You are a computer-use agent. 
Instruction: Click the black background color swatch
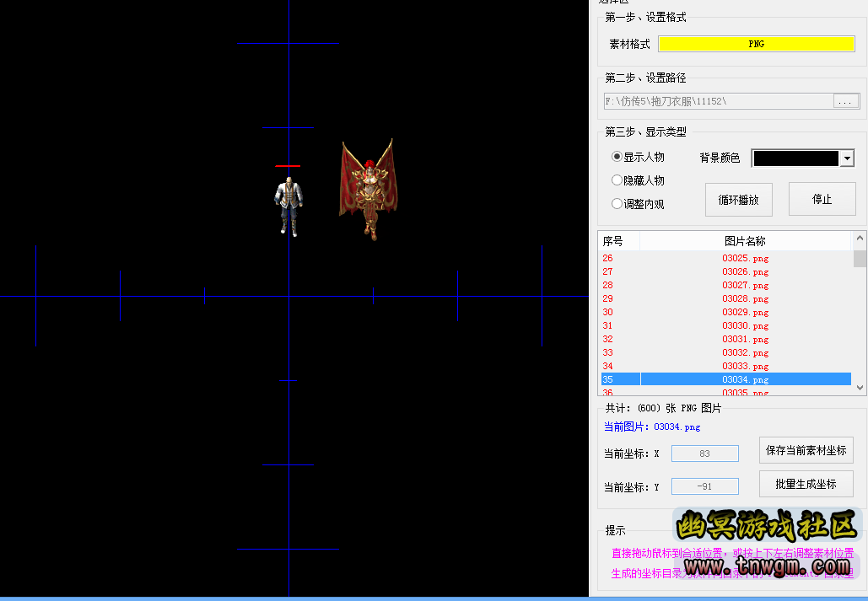pyautogui.click(x=795, y=158)
